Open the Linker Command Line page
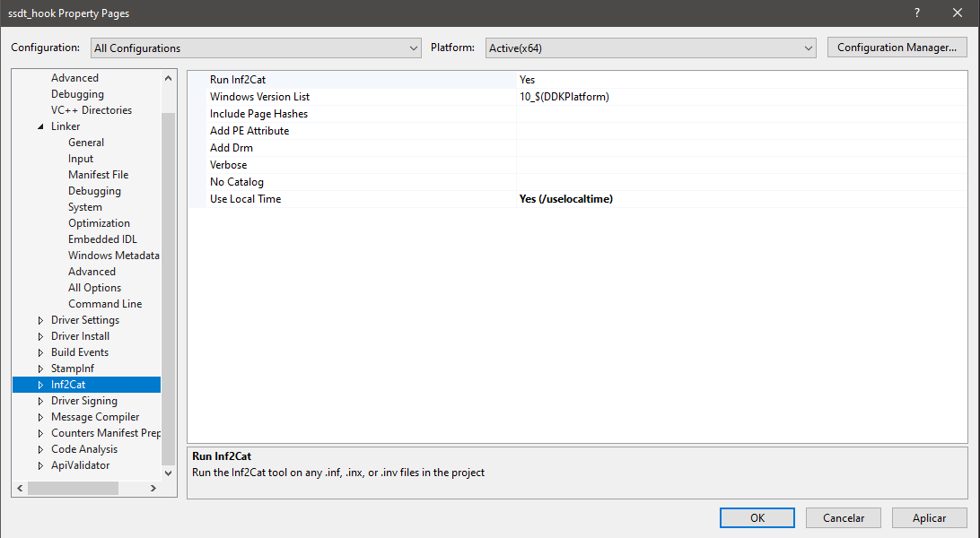 [x=105, y=304]
